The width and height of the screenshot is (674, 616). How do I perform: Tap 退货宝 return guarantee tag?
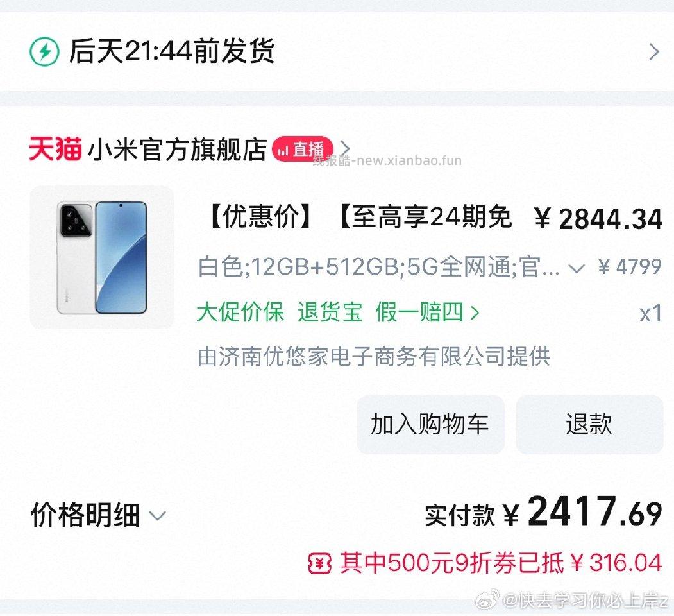(x=330, y=312)
